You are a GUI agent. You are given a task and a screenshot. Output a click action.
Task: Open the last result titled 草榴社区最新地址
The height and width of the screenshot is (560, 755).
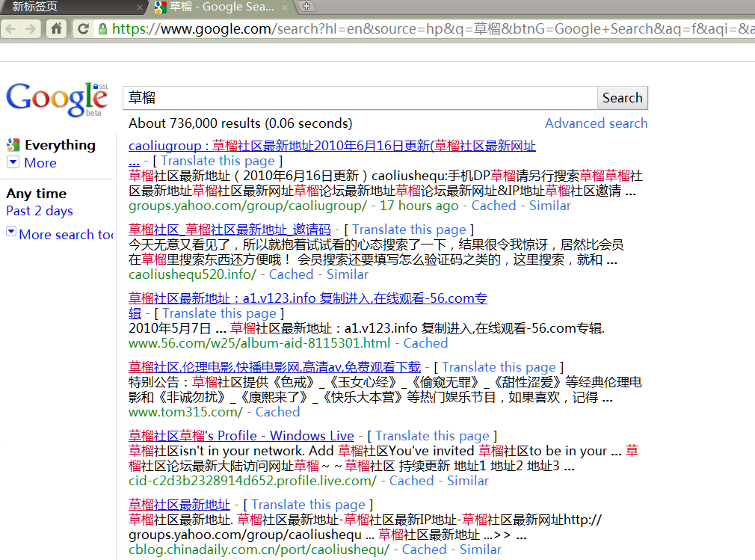click(179, 505)
